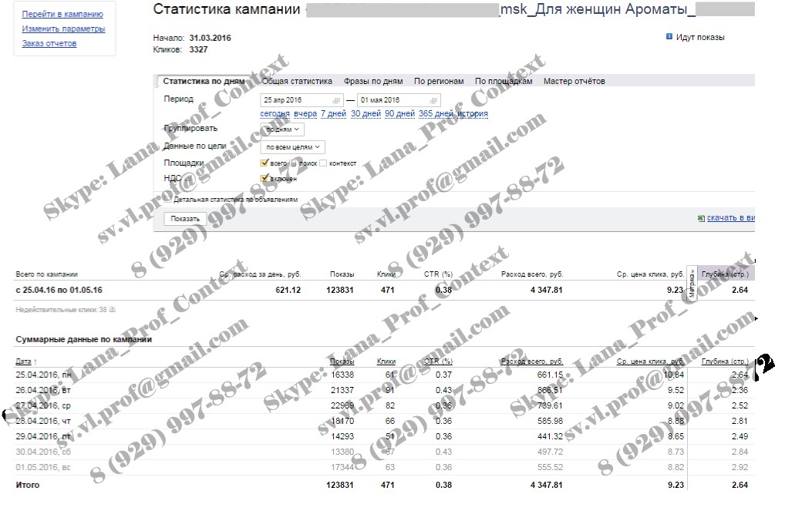This screenshot has width=812, height=511.
Task: Choose the '30 дней' period shortcut
Action: [366, 113]
